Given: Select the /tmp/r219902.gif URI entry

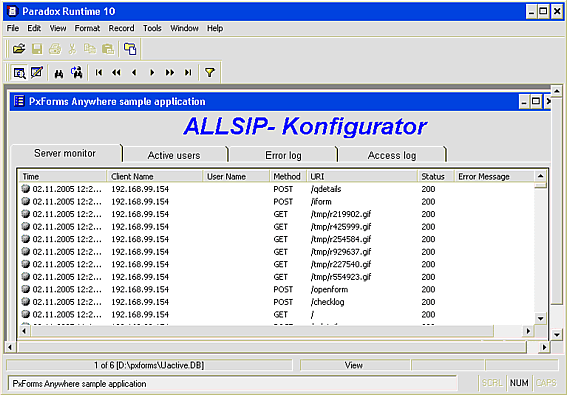Looking at the screenshot, I should click(x=341, y=214).
